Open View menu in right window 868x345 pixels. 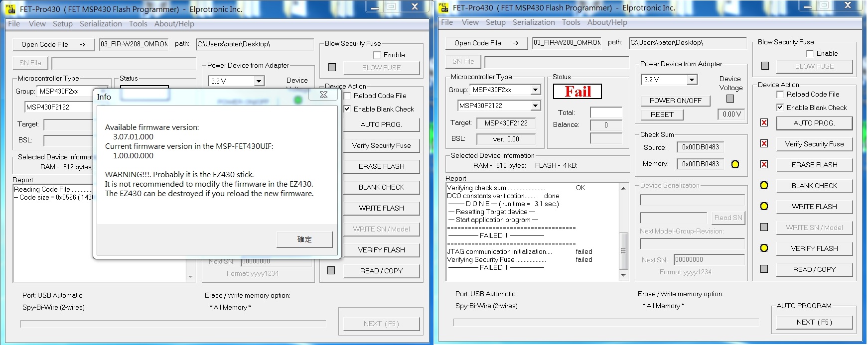[x=470, y=22]
